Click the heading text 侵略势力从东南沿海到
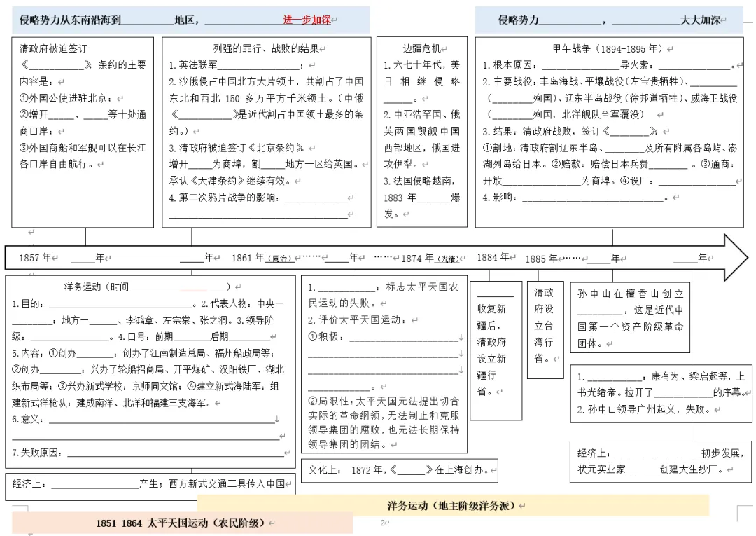The width and height of the screenshot is (756, 536). [x=70, y=20]
